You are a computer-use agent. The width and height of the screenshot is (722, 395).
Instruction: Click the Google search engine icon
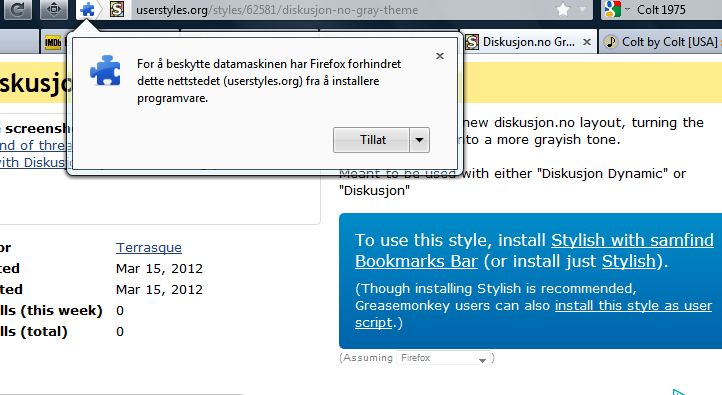tap(612, 9)
